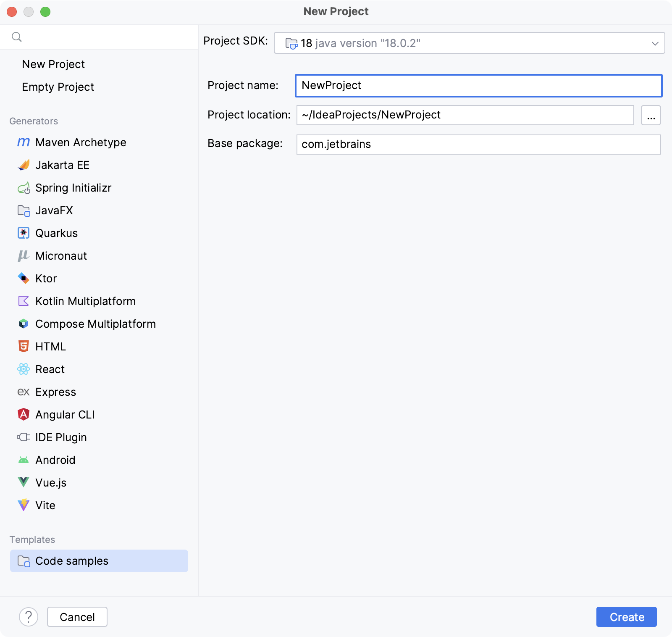The height and width of the screenshot is (637, 672).
Task: Click the Base package field
Action: [x=479, y=145]
